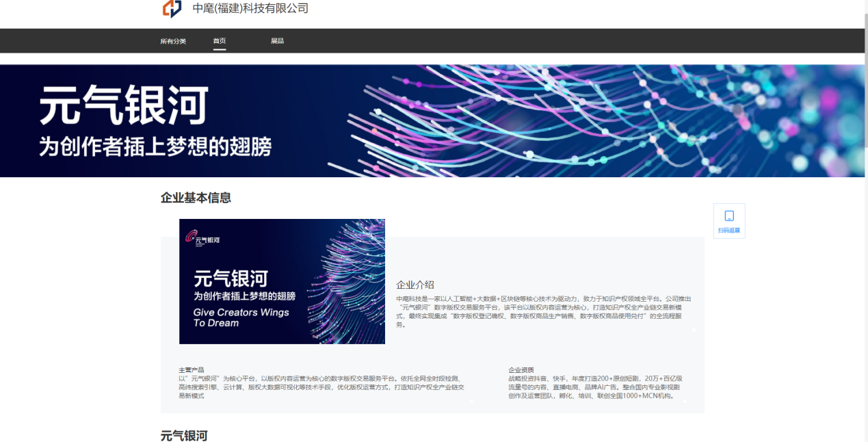Click the 企业介绍 description paragraph

(x=544, y=311)
